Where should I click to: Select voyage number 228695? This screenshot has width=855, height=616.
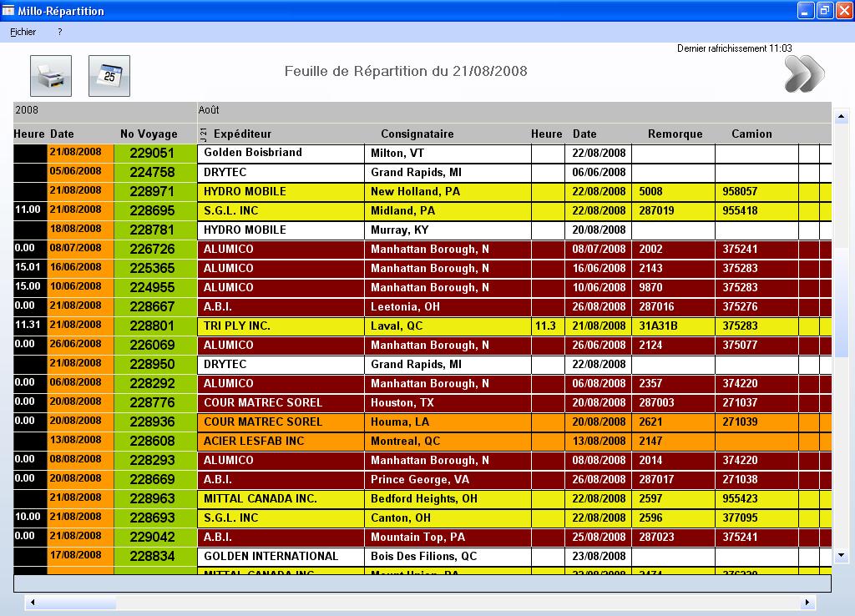tap(154, 210)
